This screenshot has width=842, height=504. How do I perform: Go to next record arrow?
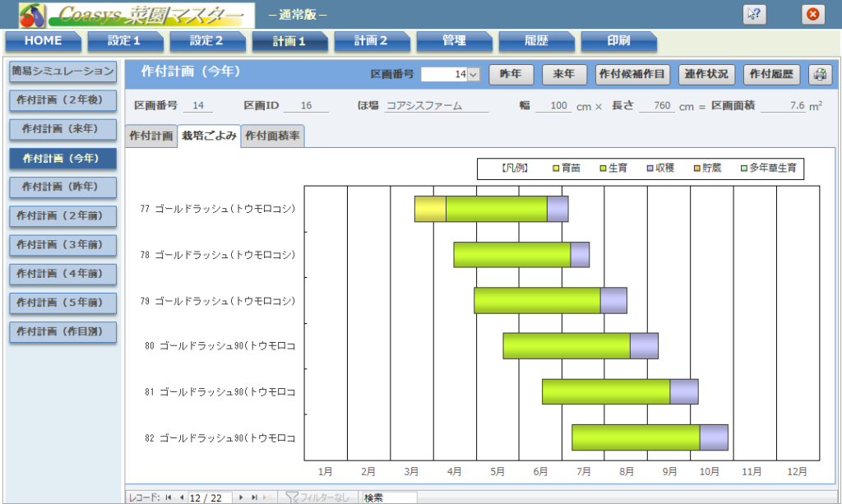tap(241, 497)
